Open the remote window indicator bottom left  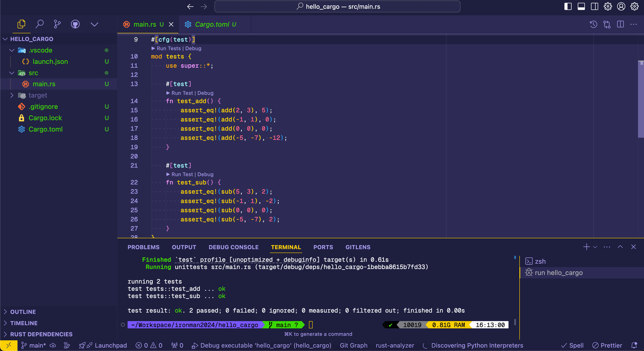coord(9,345)
